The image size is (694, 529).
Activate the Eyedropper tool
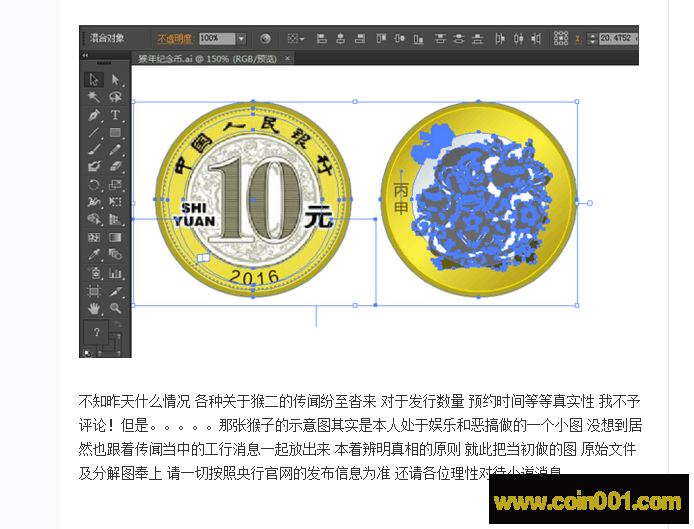coord(94,255)
